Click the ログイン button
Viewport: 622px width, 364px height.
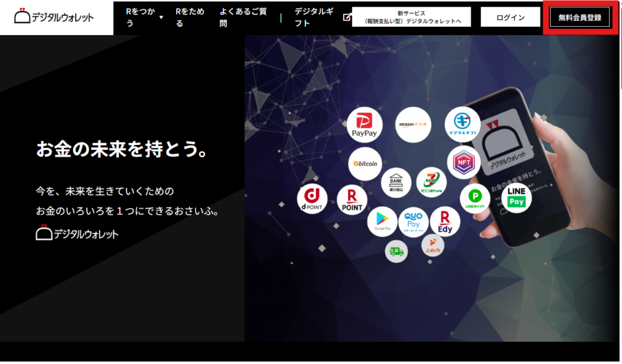[x=510, y=17]
